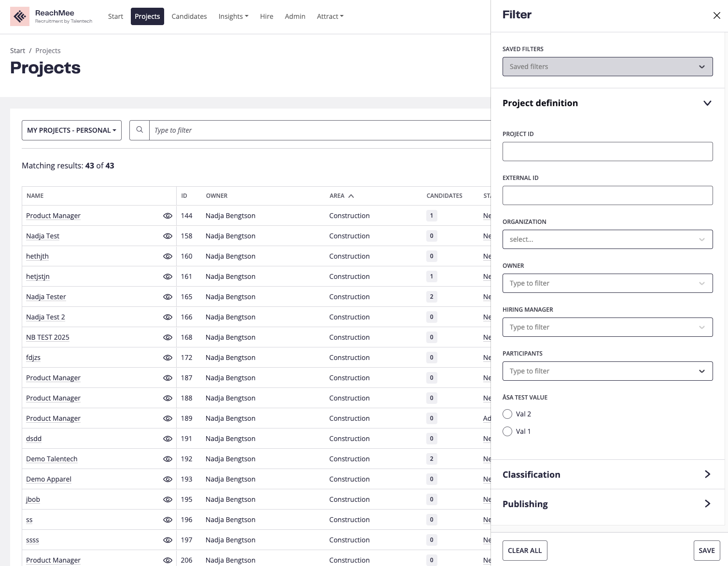
Task: Click the ReachMee logo icon
Action: (x=20, y=17)
